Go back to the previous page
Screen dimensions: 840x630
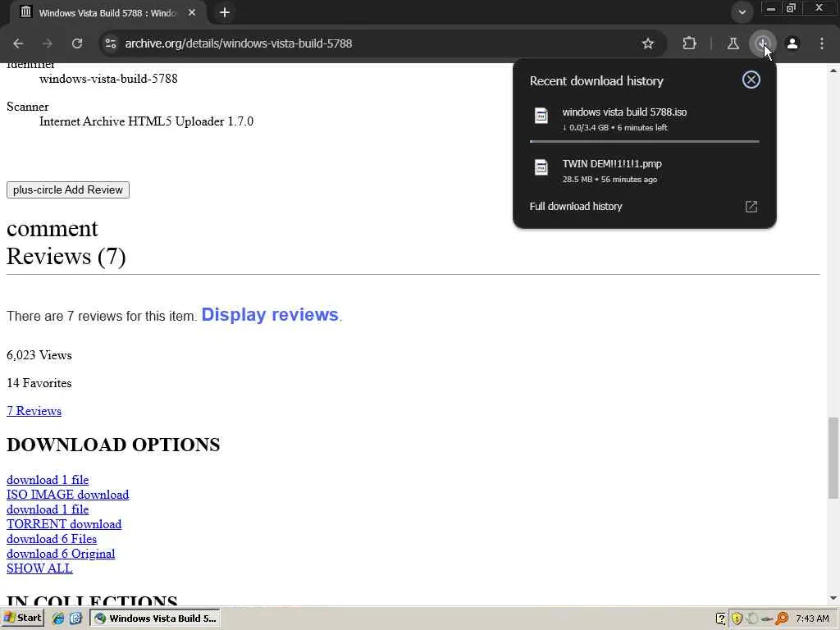coord(18,43)
